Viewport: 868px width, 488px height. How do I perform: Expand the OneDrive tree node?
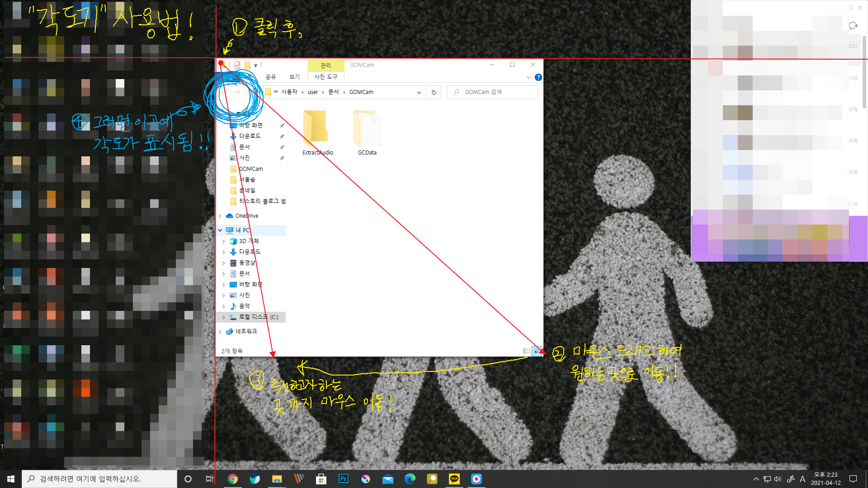tap(220, 216)
